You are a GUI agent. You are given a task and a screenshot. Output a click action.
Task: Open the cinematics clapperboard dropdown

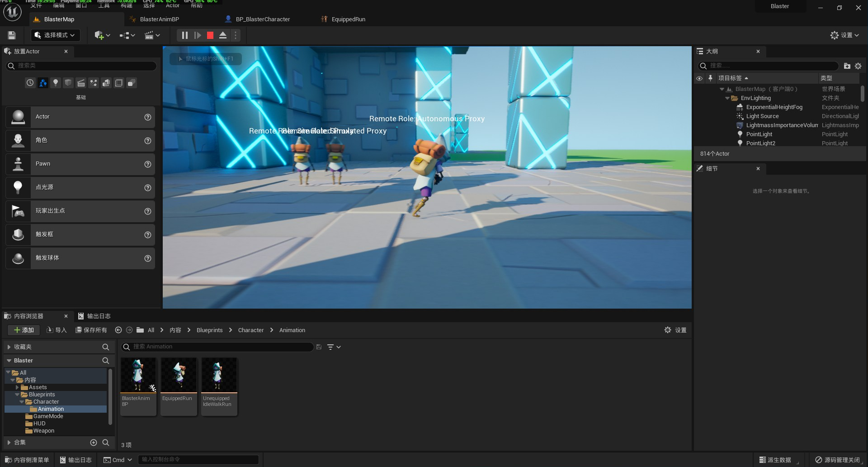coord(152,35)
